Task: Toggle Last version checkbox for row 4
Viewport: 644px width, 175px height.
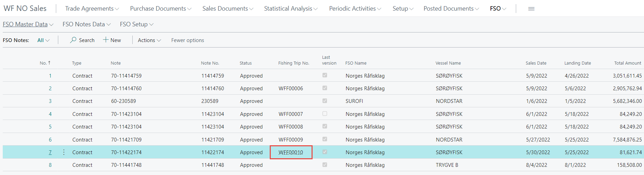Action: click(x=325, y=114)
